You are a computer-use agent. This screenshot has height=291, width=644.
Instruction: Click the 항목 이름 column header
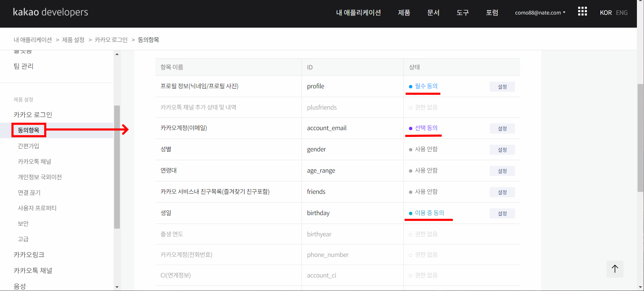click(172, 67)
